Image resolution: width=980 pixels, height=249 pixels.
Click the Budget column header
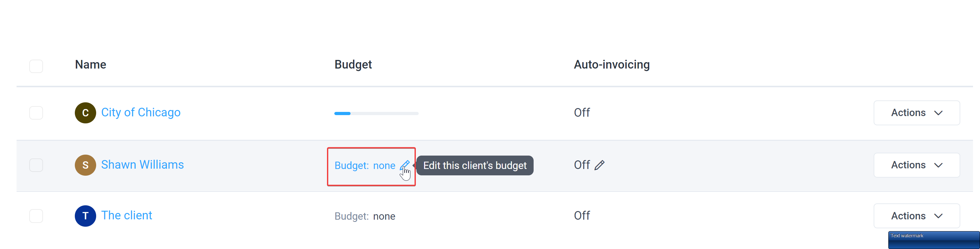point(353,65)
